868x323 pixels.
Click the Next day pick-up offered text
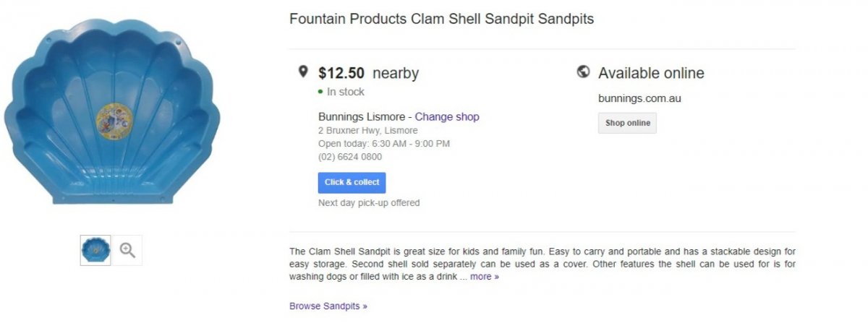[x=369, y=202]
